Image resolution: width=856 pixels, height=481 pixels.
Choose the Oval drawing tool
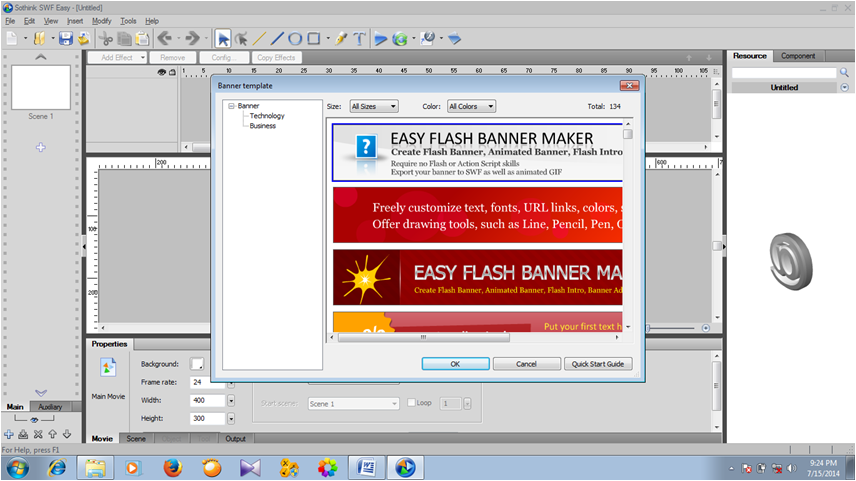295,39
